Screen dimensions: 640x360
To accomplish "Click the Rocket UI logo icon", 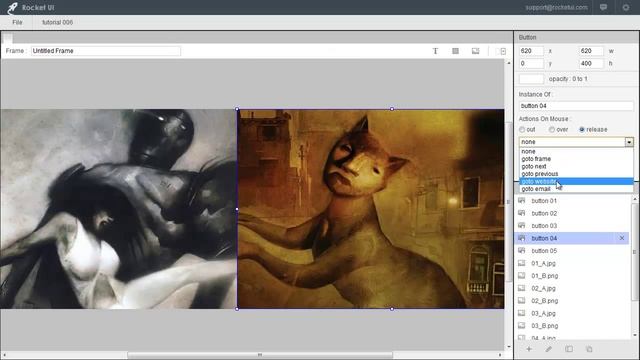I will pos(12,7).
